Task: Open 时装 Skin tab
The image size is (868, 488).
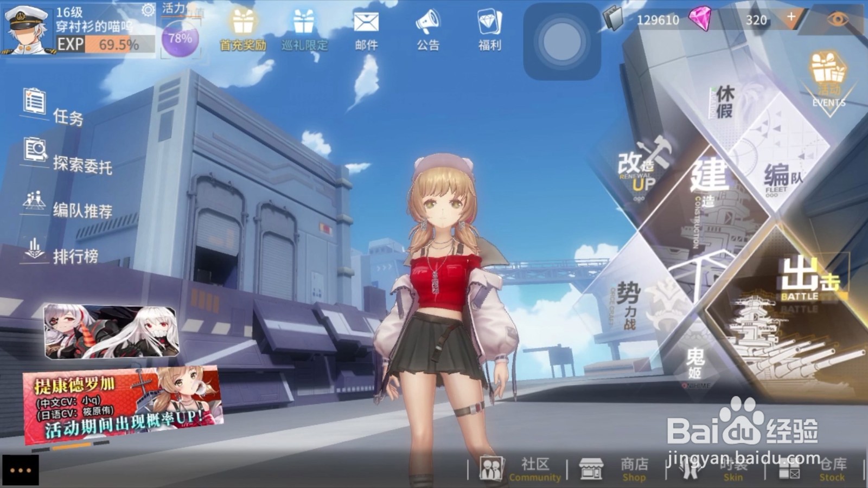Action: [x=713, y=469]
